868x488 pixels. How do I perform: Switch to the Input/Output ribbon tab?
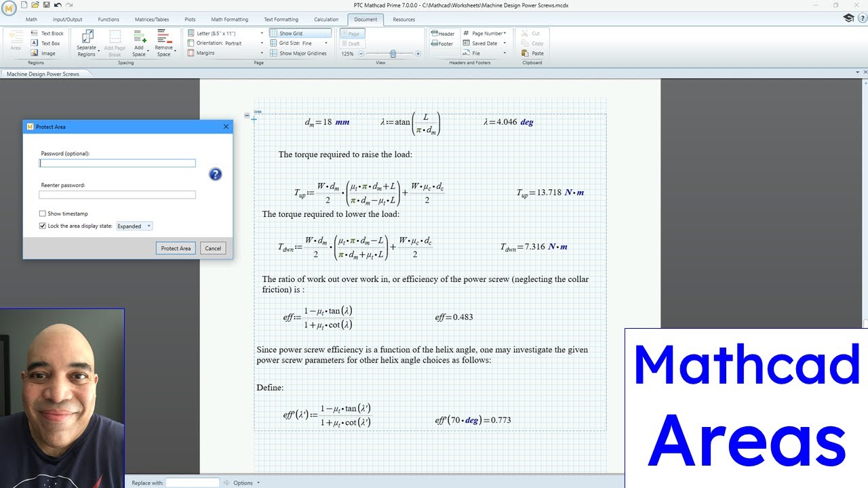[x=68, y=19]
